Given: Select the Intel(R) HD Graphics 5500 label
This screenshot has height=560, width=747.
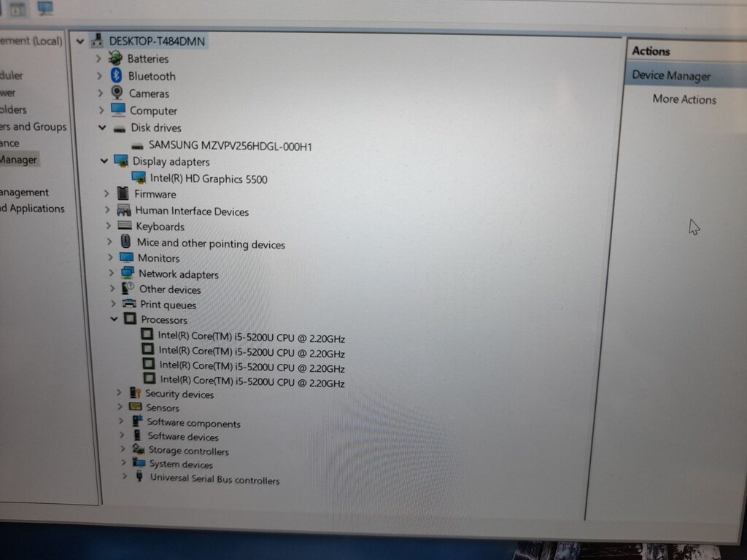Looking at the screenshot, I should pos(209,179).
